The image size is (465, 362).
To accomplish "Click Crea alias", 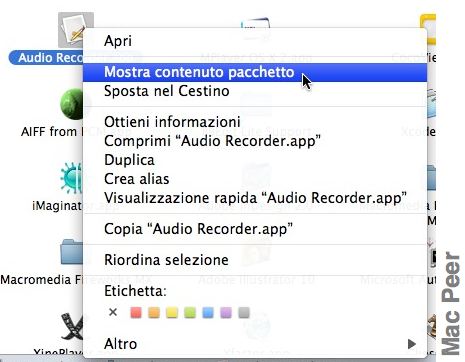I will coord(255,179).
